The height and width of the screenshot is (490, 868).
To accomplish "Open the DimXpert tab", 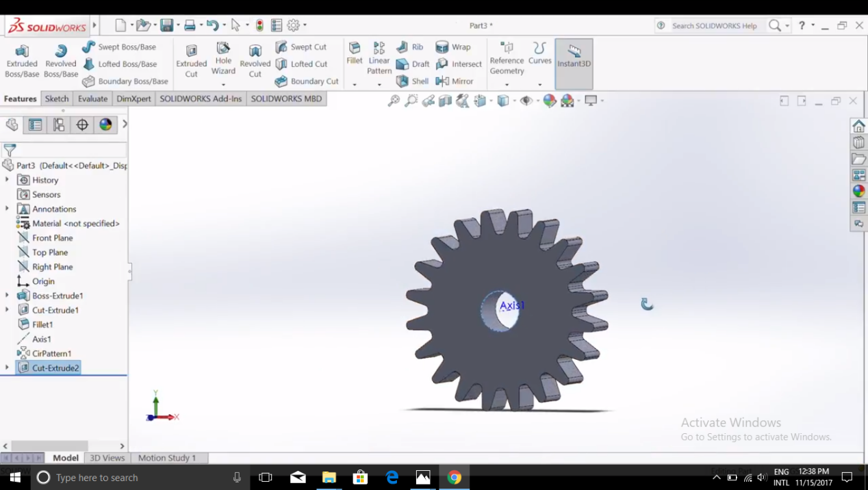I will [133, 99].
